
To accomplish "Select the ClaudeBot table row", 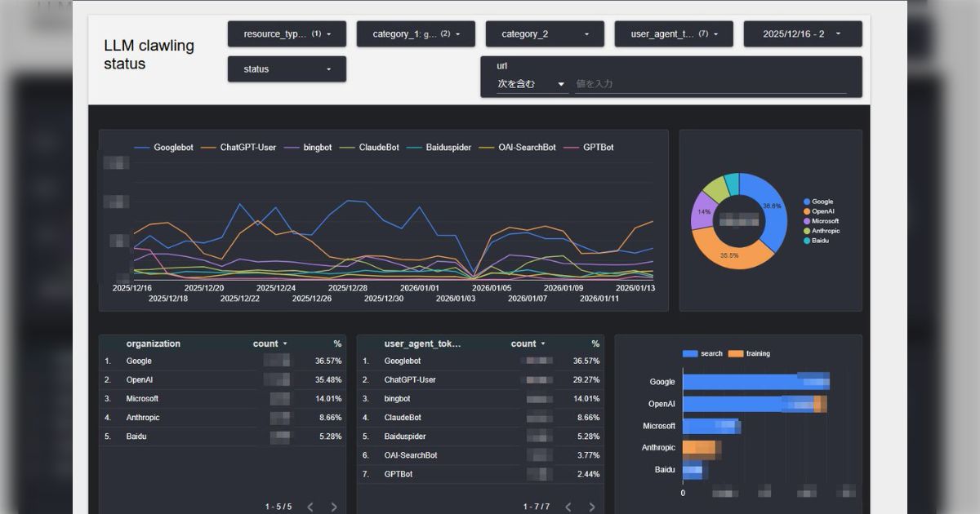I will click(480, 418).
